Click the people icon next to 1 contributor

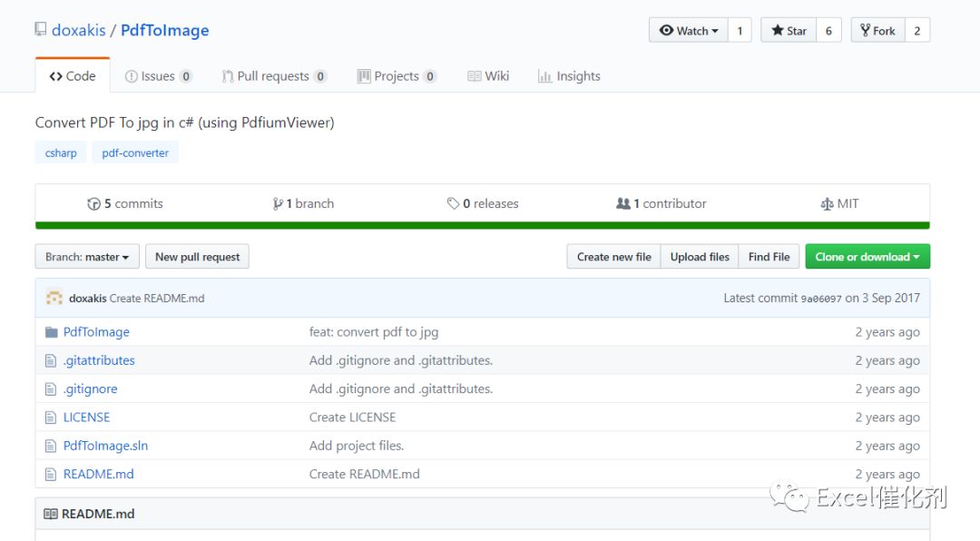[623, 203]
